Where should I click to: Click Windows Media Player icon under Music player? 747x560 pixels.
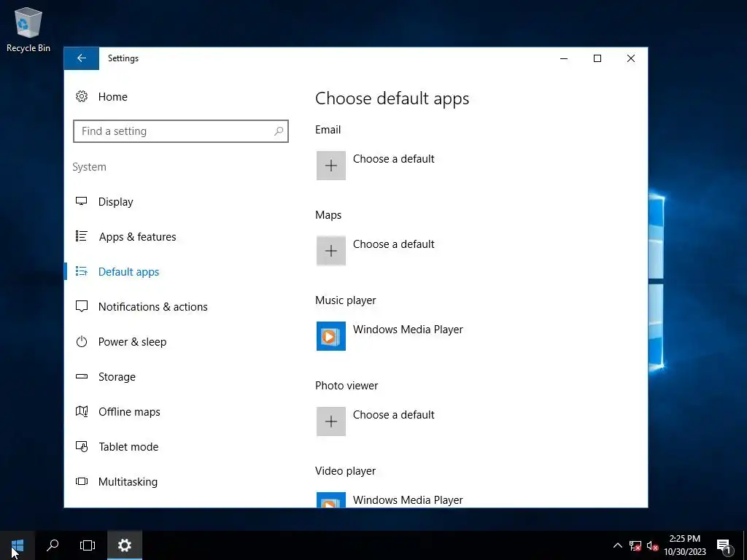click(x=331, y=336)
